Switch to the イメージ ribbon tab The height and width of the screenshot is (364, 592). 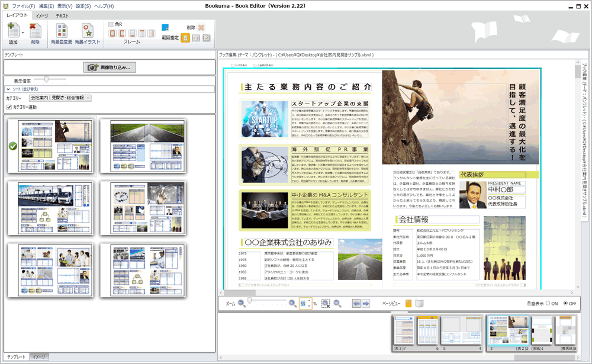(x=42, y=16)
